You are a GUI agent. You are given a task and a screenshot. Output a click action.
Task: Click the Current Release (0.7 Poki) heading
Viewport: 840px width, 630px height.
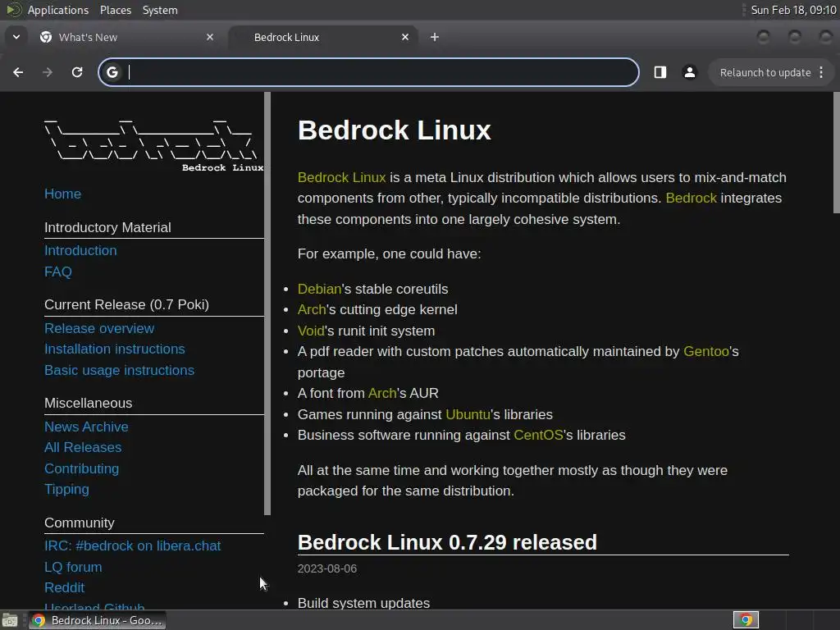(x=126, y=305)
